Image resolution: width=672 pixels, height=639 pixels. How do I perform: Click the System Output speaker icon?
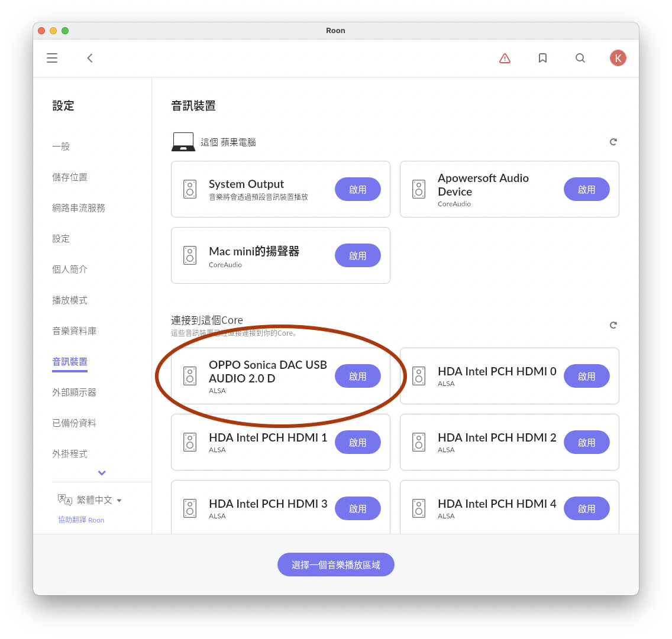point(190,189)
